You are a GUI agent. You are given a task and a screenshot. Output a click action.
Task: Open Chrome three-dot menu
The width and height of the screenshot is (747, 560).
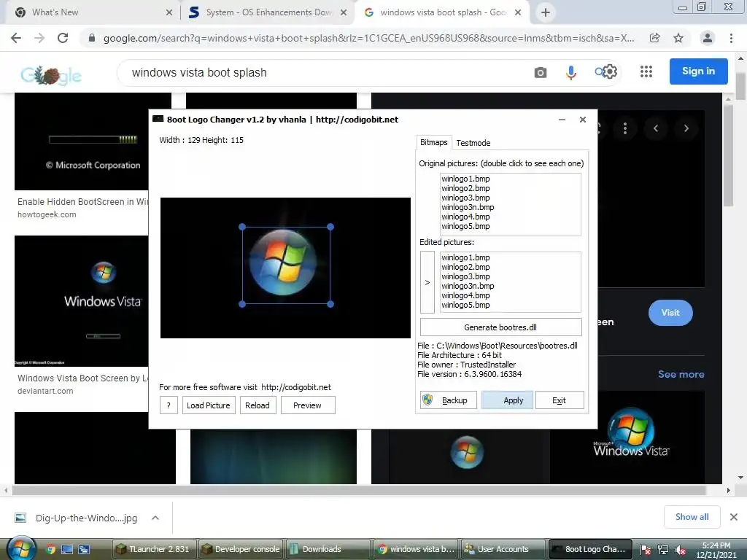tap(731, 38)
